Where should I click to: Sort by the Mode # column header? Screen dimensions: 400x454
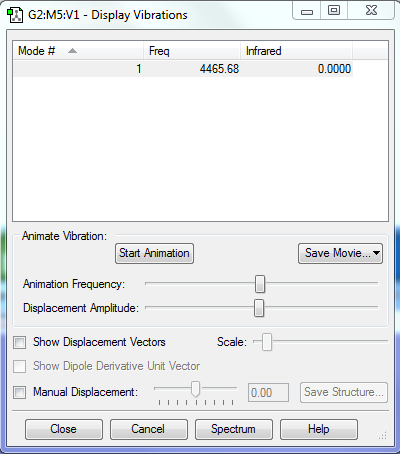click(x=78, y=51)
